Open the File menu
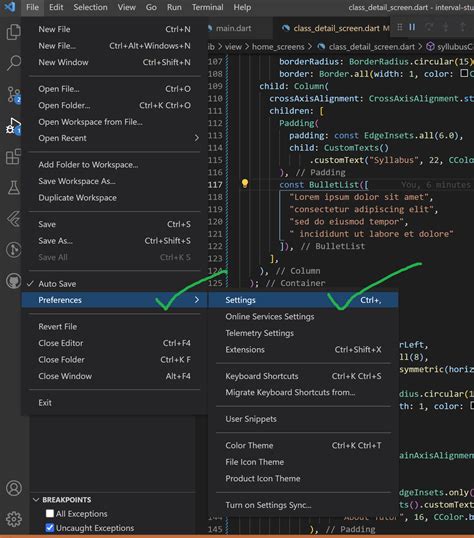474x538 pixels. point(32,7)
